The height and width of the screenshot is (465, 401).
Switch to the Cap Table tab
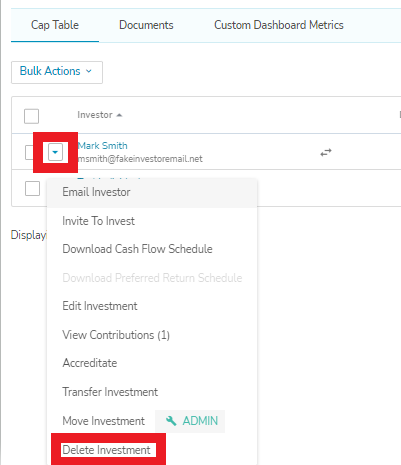coord(55,25)
